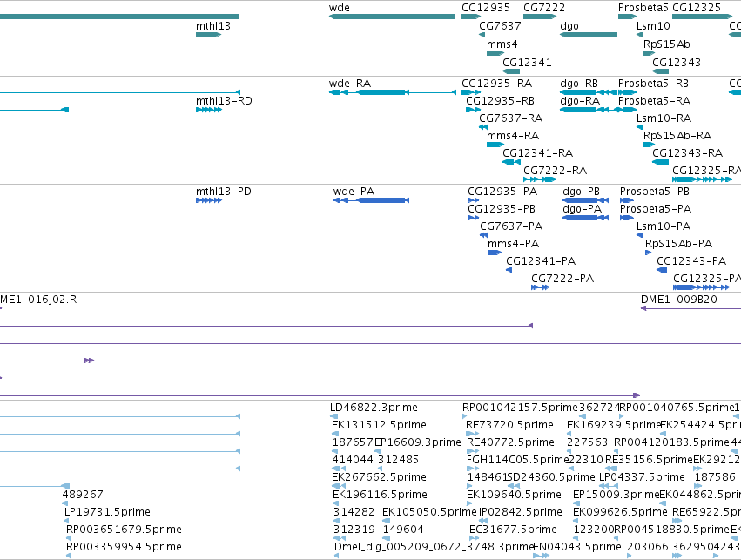741x560 pixels.
Task: Click the blue exon glyph beneath 'wde-PA'
Action: (x=371, y=201)
